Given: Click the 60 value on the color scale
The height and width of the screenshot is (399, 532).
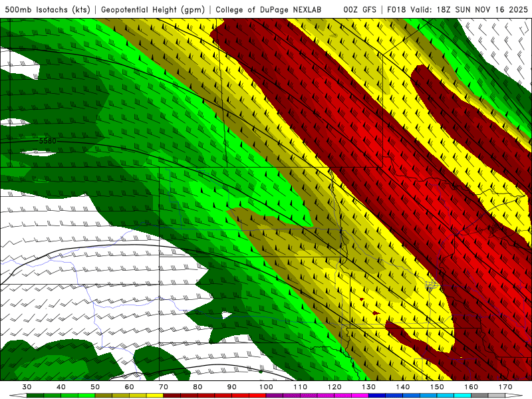Looking at the screenshot, I should pyautogui.click(x=129, y=387).
